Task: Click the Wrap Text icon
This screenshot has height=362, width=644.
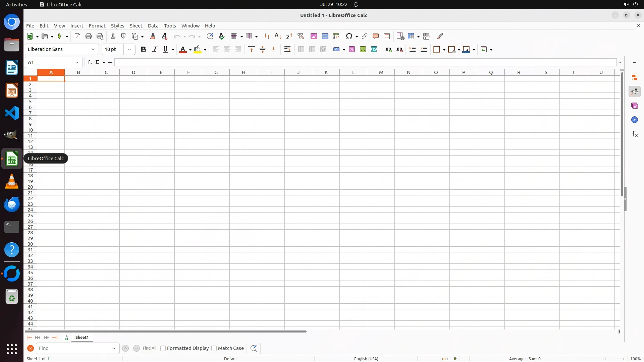Action: click(x=287, y=49)
